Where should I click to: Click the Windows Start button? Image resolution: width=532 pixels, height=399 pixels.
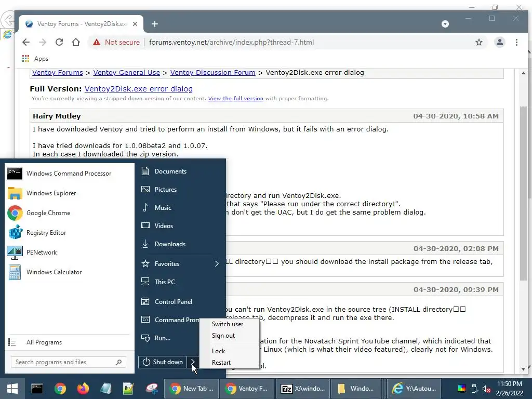12,389
